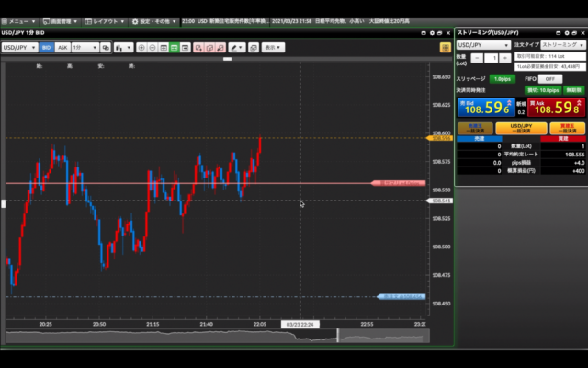Click the 売建玉 一括決済 button
The width and height of the screenshot is (588, 368).
click(475, 129)
